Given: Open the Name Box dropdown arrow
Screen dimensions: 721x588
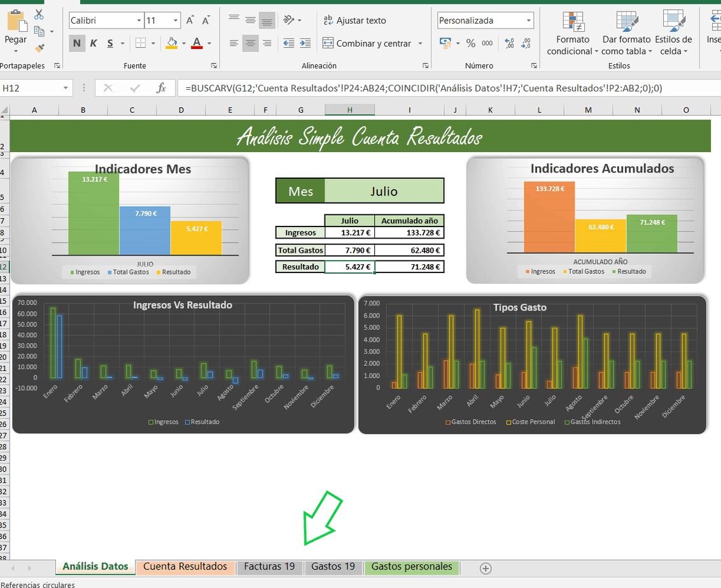Looking at the screenshot, I should click(x=66, y=88).
